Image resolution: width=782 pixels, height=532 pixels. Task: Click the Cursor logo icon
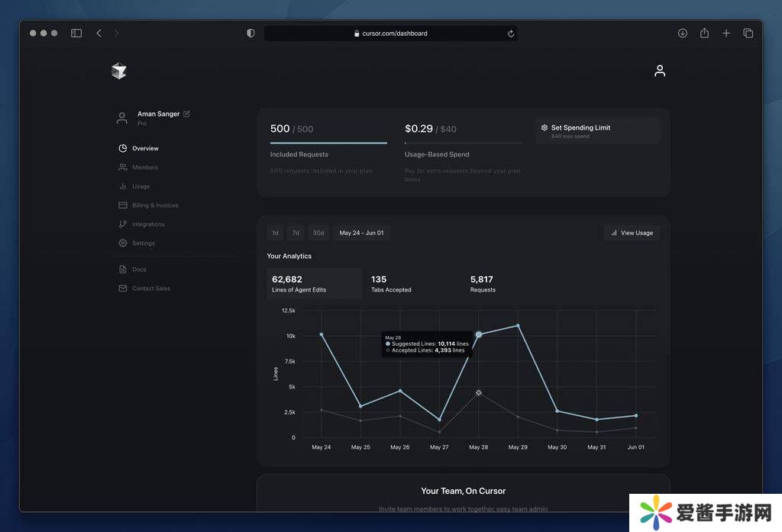tap(118, 71)
